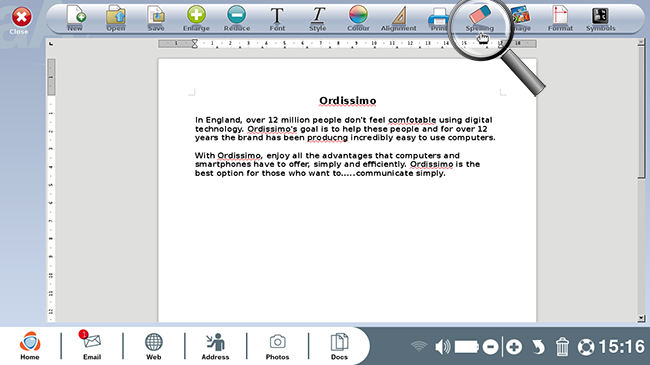Go to the Home screen

coord(30,346)
